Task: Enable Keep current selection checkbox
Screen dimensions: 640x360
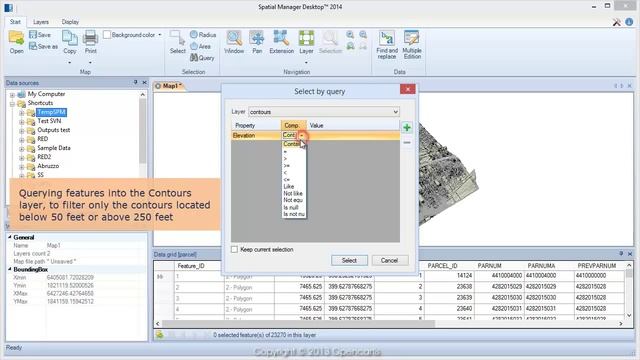Action: [x=234, y=249]
